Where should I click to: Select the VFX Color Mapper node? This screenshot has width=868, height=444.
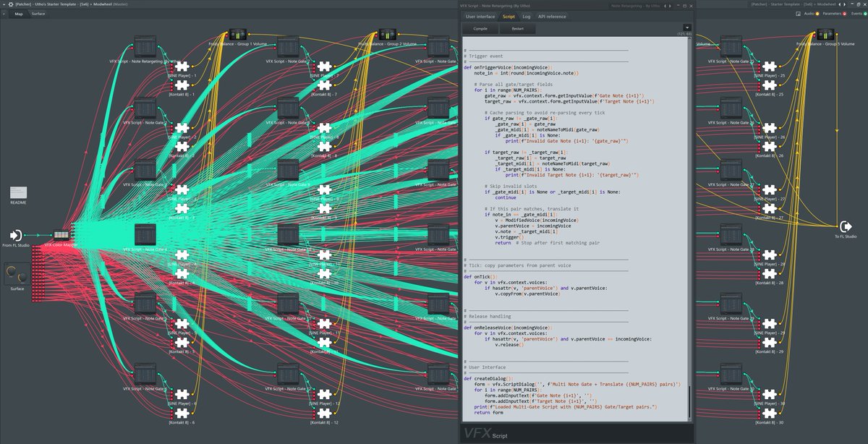pos(62,236)
